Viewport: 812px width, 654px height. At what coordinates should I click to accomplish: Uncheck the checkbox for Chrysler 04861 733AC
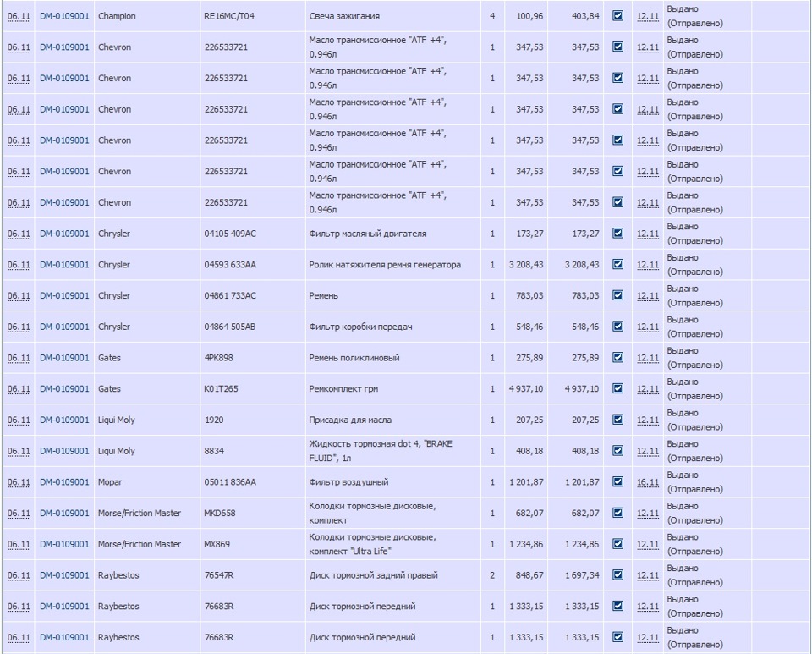(x=617, y=295)
